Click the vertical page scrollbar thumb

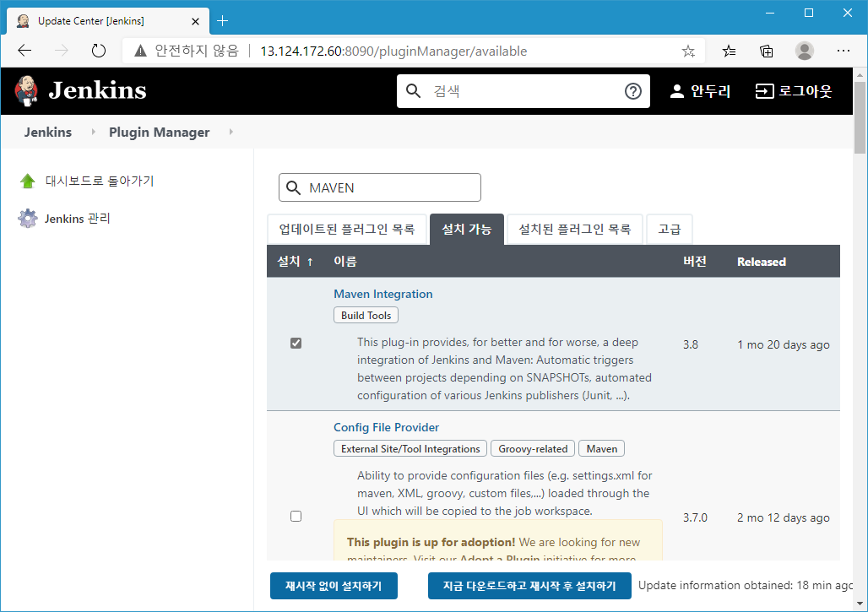[860, 117]
